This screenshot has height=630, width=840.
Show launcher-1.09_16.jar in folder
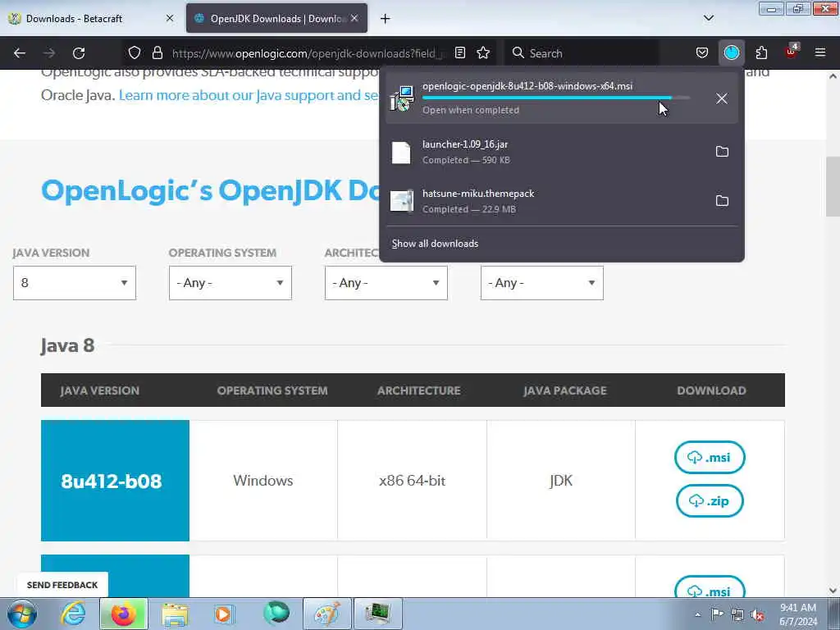pyautogui.click(x=722, y=152)
